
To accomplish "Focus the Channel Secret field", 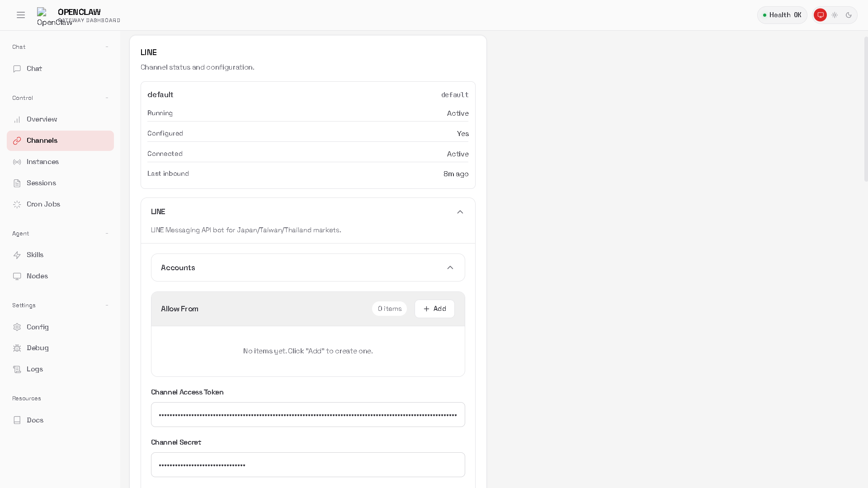I will point(307,465).
